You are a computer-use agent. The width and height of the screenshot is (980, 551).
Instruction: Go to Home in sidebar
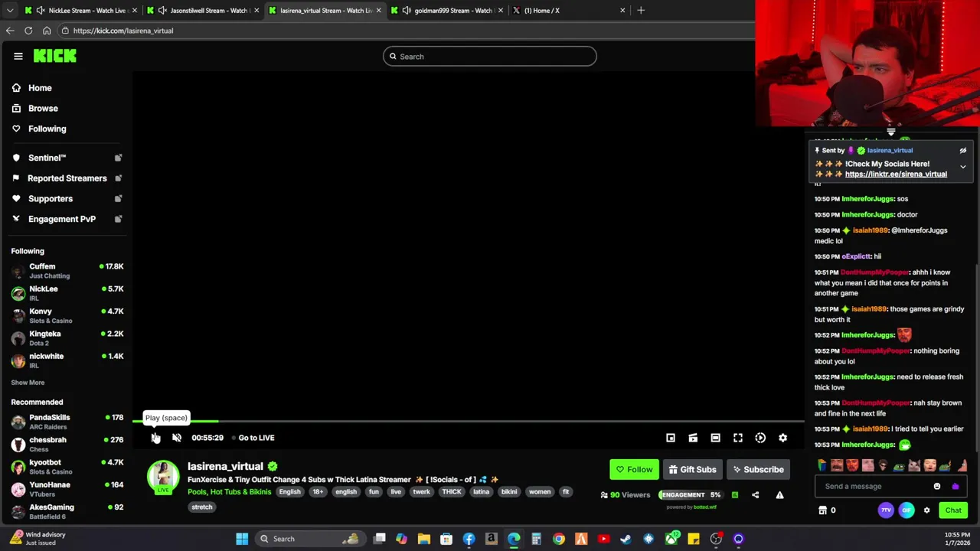pyautogui.click(x=40, y=88)
